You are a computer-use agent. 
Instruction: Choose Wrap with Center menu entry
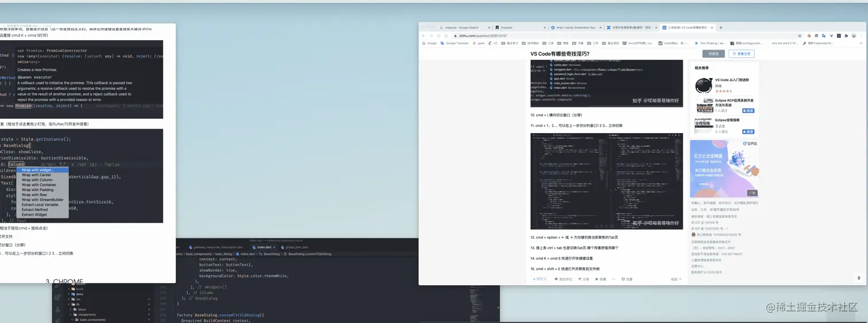(x=42, y=175)
